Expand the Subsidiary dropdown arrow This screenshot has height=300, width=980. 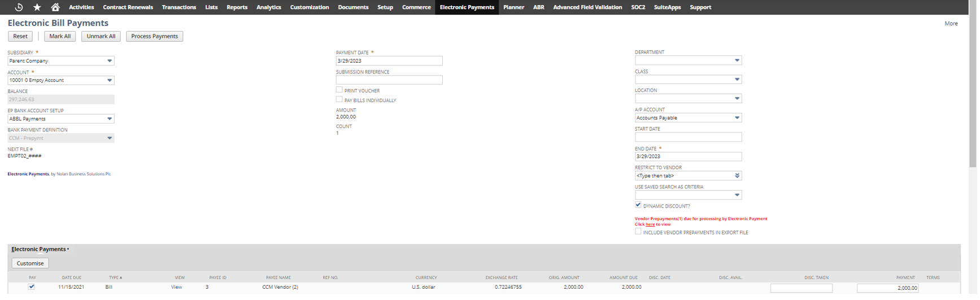click(x=110, y=61)
